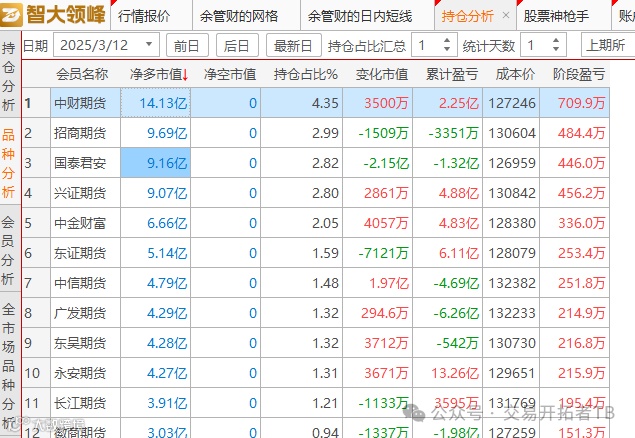
Task: Click the 6.11亿 cumulative profit cell
Action: coord(447,253)
